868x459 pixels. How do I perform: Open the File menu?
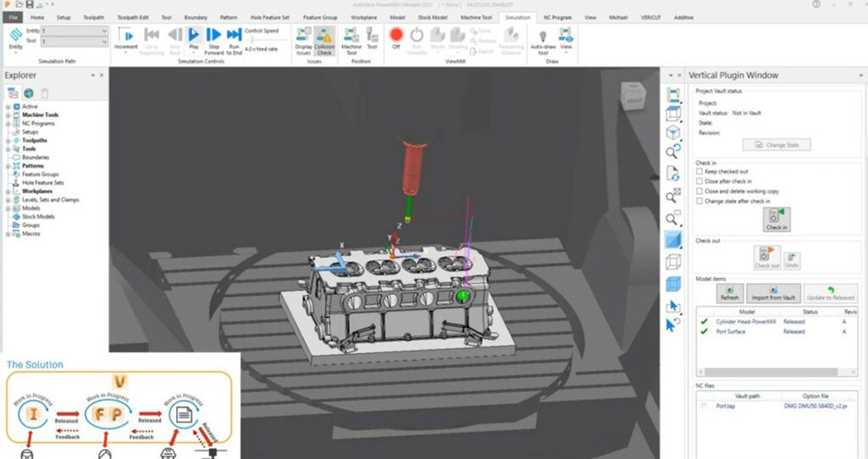point(13,17)
